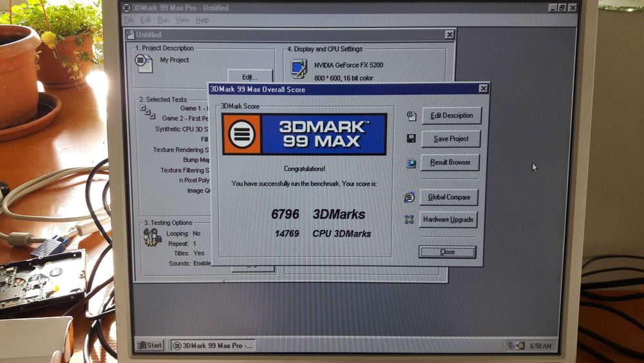Close the score dialog with title X
644x363 pixels.
click(x=484, y=88)
